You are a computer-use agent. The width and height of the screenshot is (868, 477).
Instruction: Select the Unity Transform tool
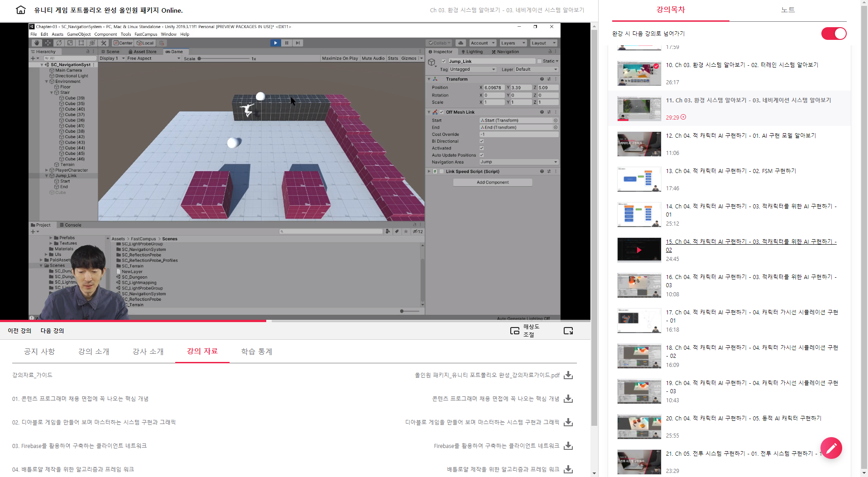point(92,43)
